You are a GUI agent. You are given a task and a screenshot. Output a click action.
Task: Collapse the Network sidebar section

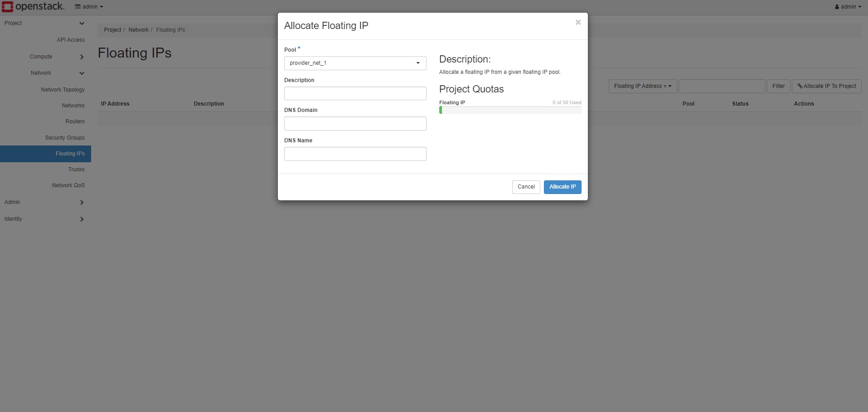click(x=82, y=73)
